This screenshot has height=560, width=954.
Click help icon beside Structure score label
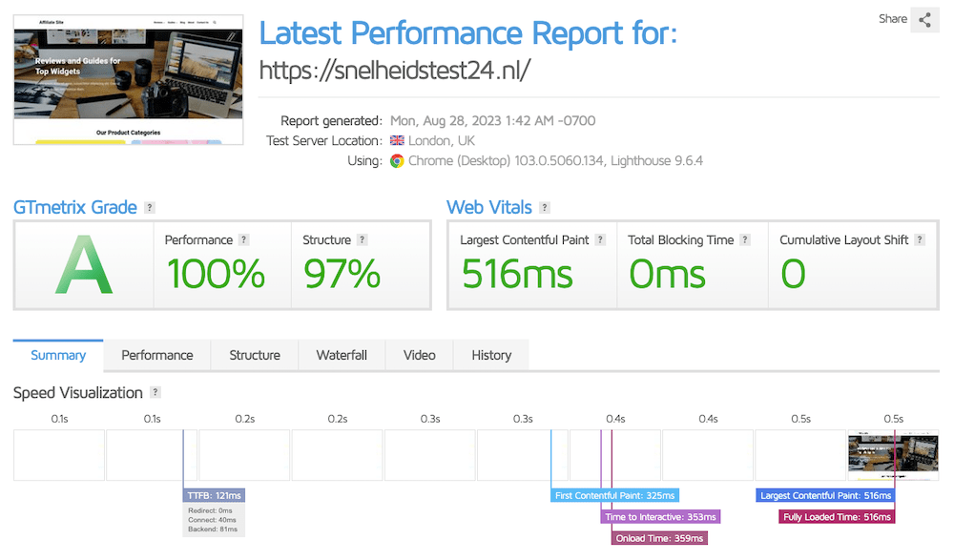(x=363, y=240)
